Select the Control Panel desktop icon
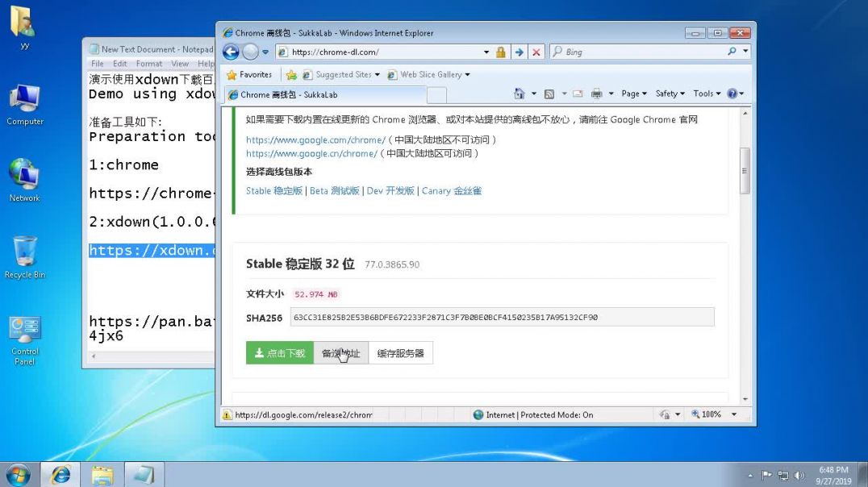This screenshot has height=487, width=868. click(x=24, y=341)
